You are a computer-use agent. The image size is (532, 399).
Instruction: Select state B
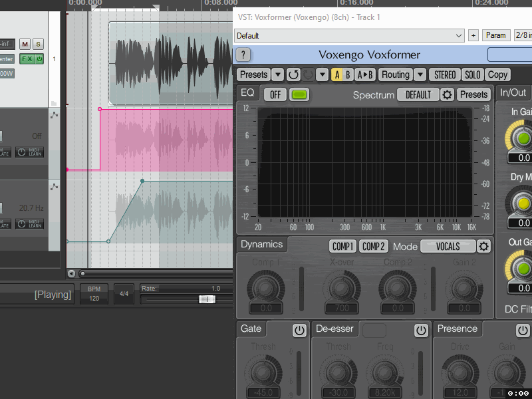[348, 74]
